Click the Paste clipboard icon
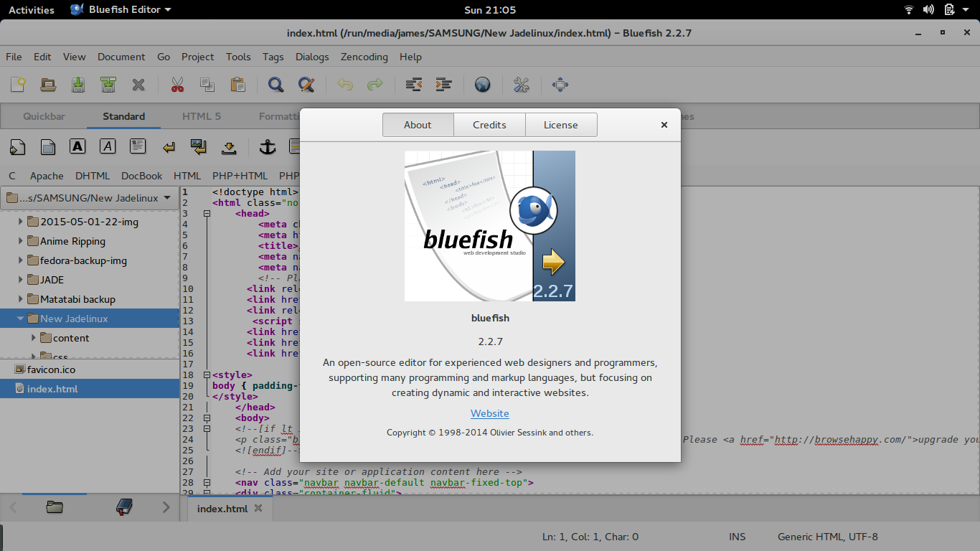This screenshot has width=980, height=551. 237,85
